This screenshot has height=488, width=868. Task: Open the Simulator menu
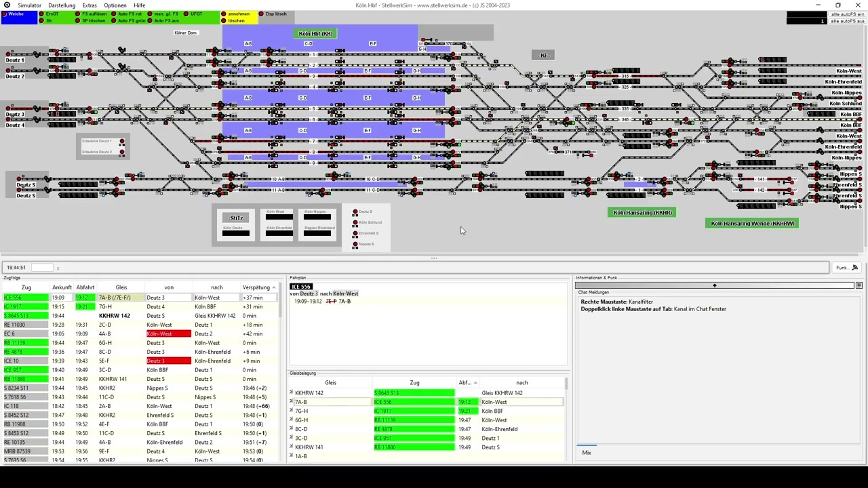[x=29, y=5]
